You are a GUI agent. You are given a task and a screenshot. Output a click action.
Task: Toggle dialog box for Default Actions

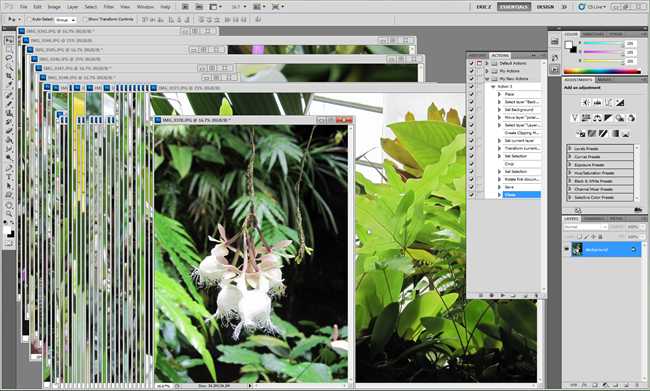pyautogui.click(x=480, y=63)
